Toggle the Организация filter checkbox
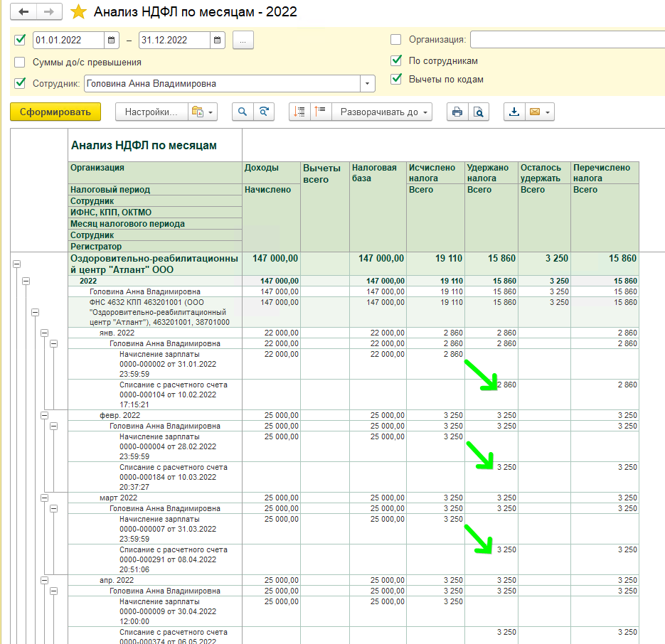The height and width of the screenshot is (644, 665). tap(396, 40)
